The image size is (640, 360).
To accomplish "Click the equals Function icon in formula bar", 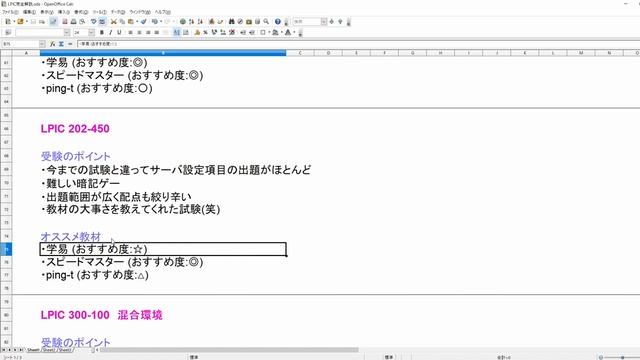I will (x=70, y=44).
